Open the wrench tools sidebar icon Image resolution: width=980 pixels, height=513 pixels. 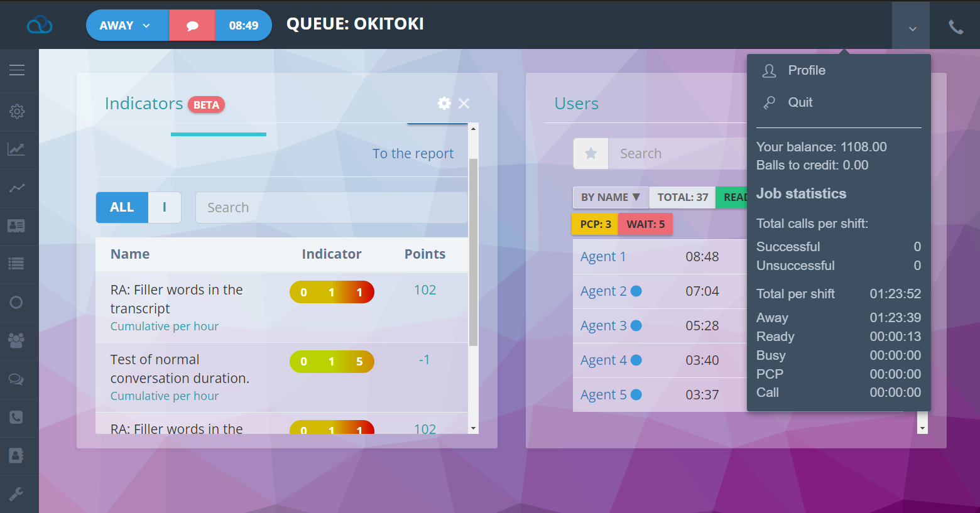coord(16,494)
